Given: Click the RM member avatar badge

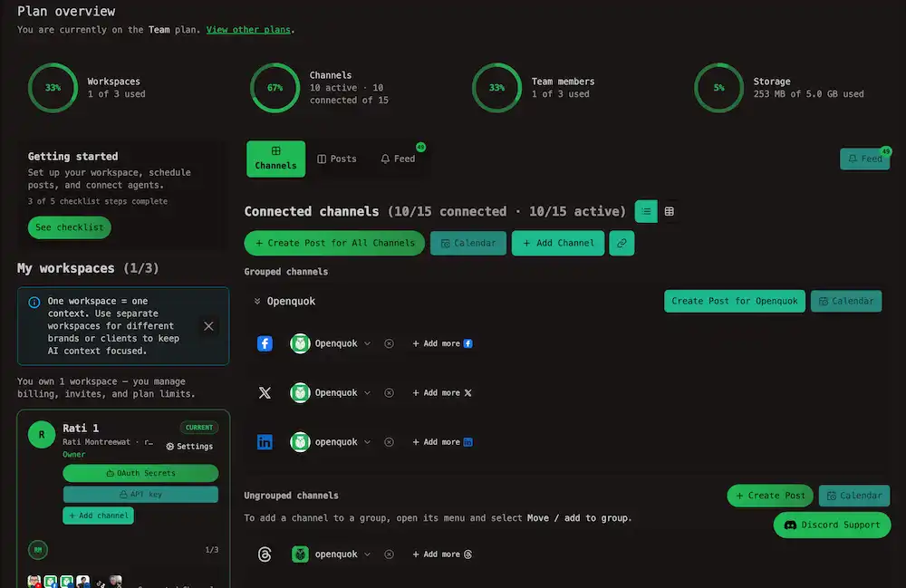Looking at the screenshot, I should [x=38, y=550].
